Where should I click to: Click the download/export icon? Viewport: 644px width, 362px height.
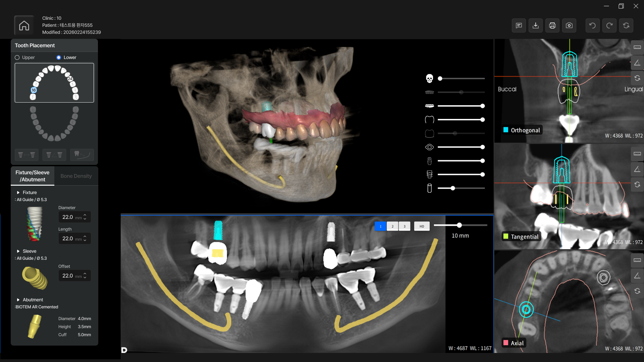click(x=536, y=25)
